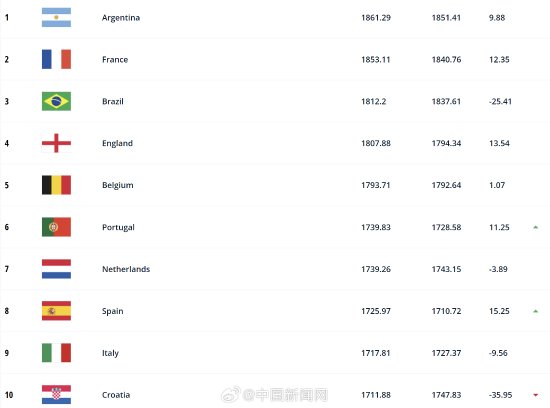The height and width of the screenshot is (408, 550).
Task: Click England's previous points value 1794.34
Action: click(446, 143)
